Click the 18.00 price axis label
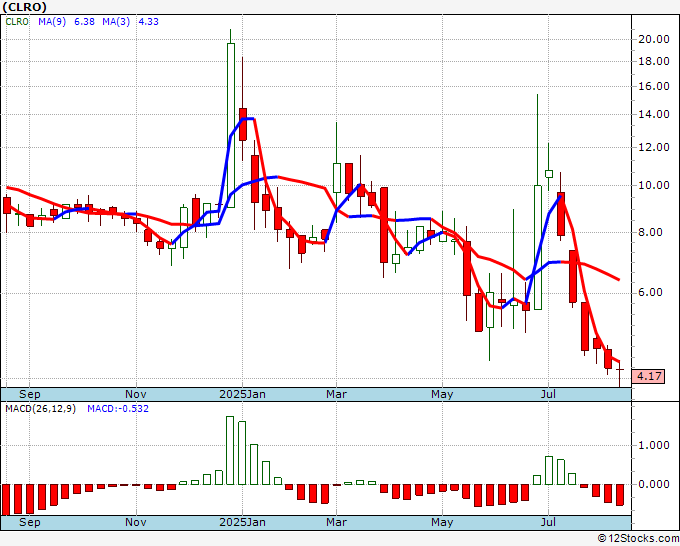The image size is (680, 546). click(x=654, y=61)
